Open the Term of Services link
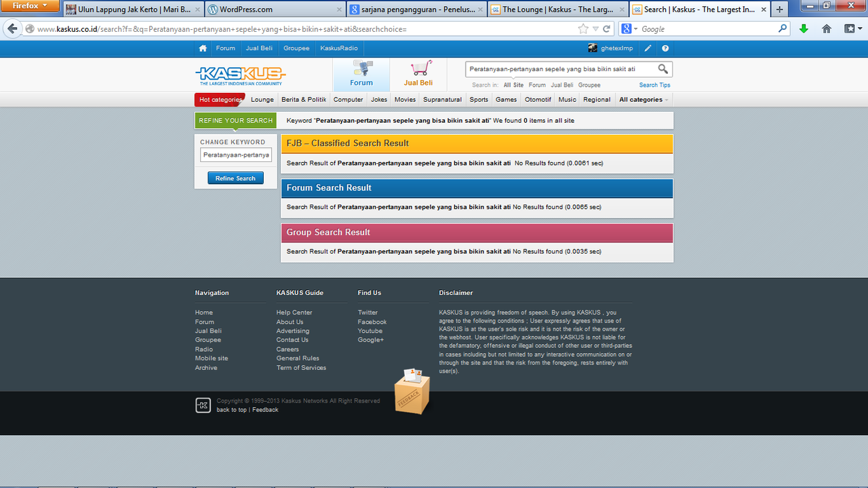 [x=301, y=368]
